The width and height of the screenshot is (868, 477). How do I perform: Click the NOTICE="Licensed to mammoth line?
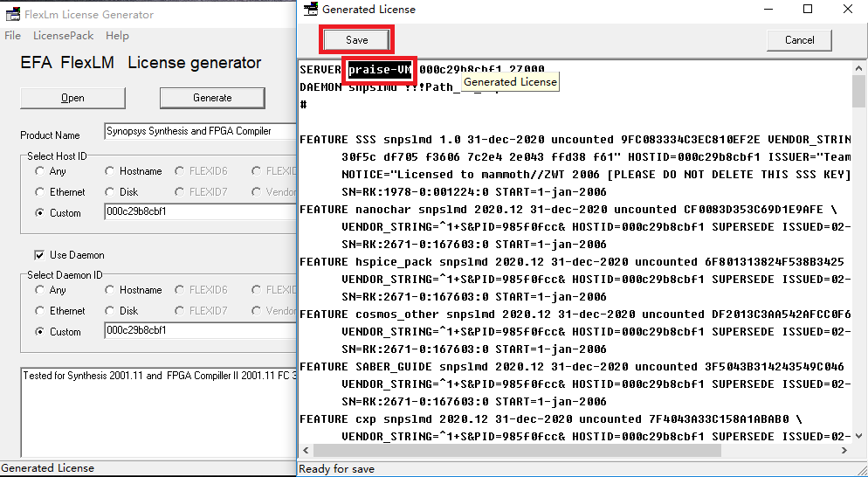pyautogui.click(x=596, y=175)
